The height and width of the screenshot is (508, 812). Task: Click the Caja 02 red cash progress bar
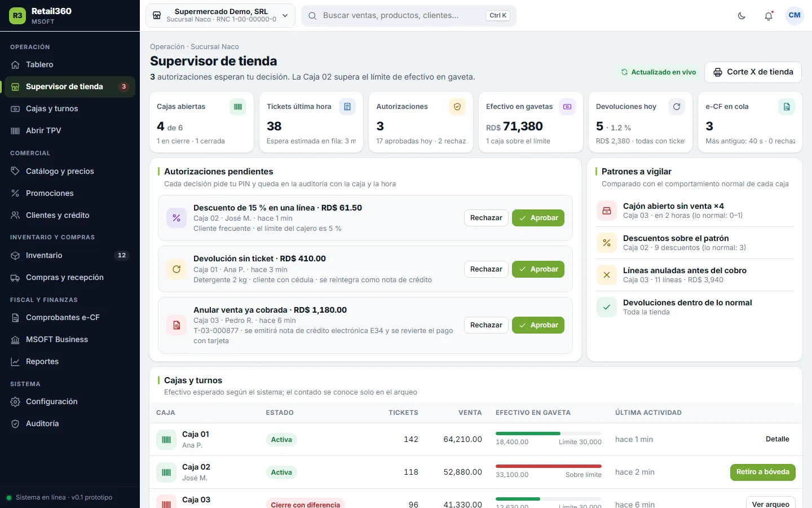[x=549, y=466]
